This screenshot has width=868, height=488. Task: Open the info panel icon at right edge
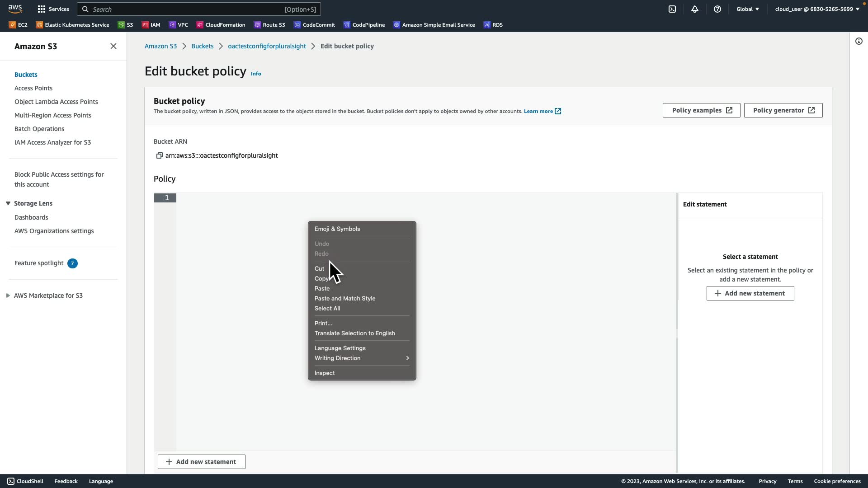pyautogui.click(x=859, y=41)
